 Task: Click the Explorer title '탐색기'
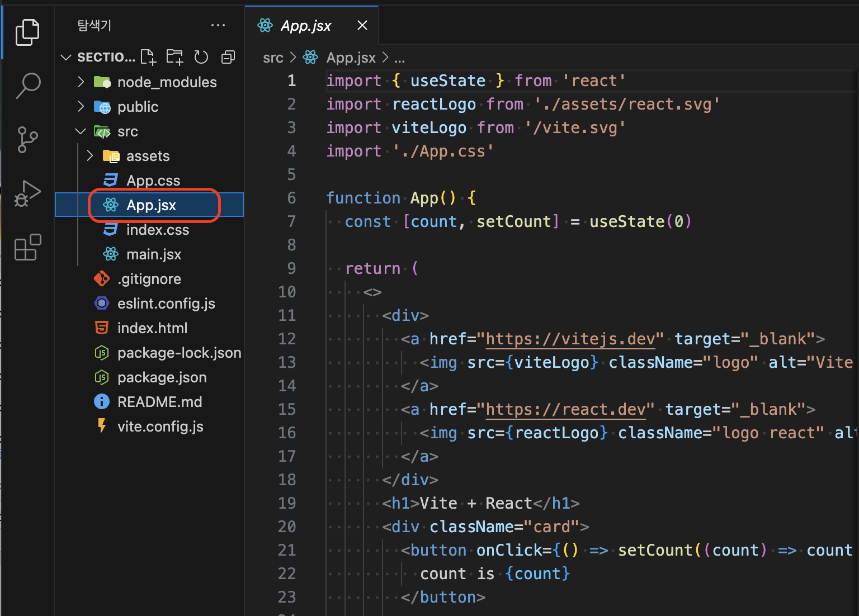point(95,25)
